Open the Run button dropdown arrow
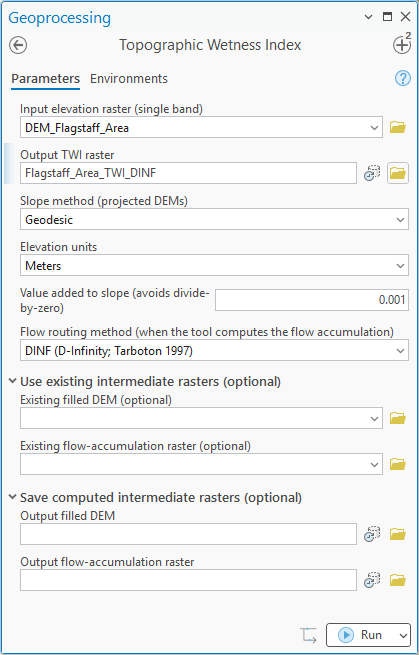 tap(403, 635)
